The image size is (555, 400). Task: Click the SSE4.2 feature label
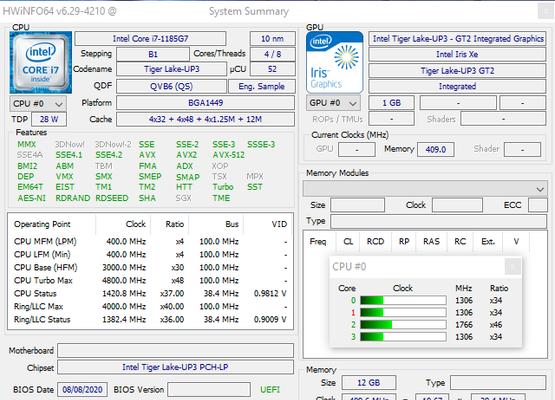[109, 155]
